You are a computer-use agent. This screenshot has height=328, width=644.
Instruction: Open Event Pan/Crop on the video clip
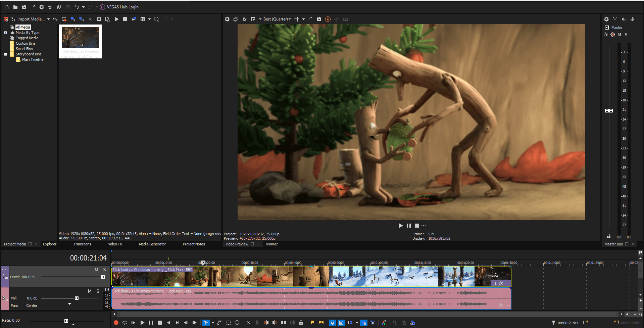point(494,283)
